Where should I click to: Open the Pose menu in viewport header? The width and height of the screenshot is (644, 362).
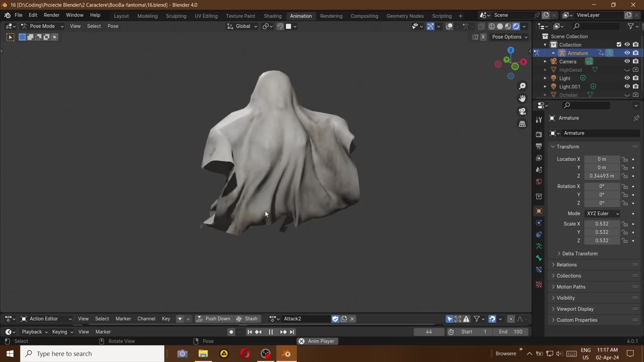[113, 26]
